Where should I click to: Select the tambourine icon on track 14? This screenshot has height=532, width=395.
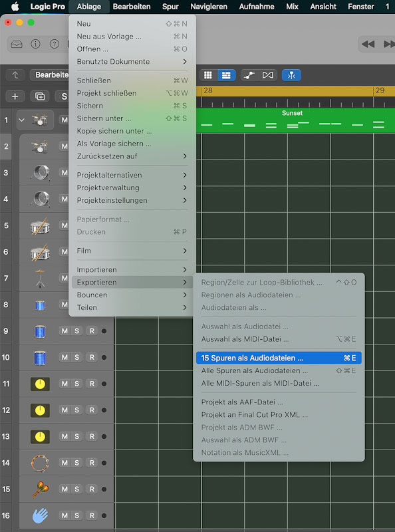(x=40, y=463)
